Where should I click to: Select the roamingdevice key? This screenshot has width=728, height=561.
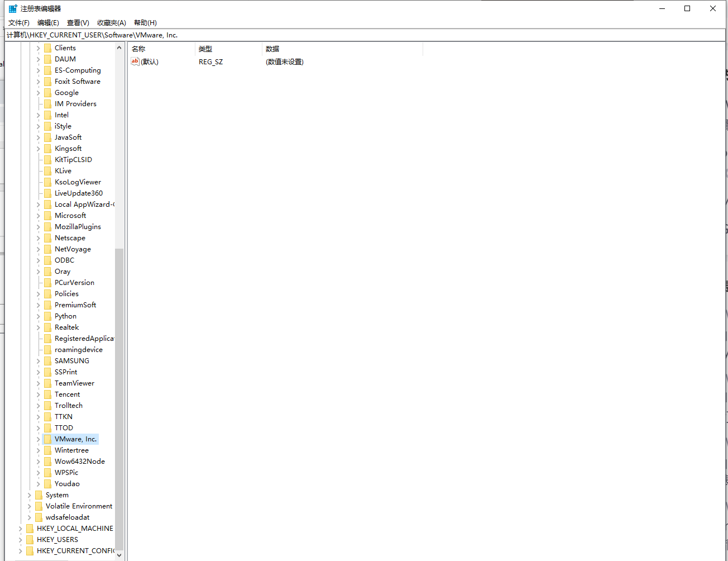79,350
